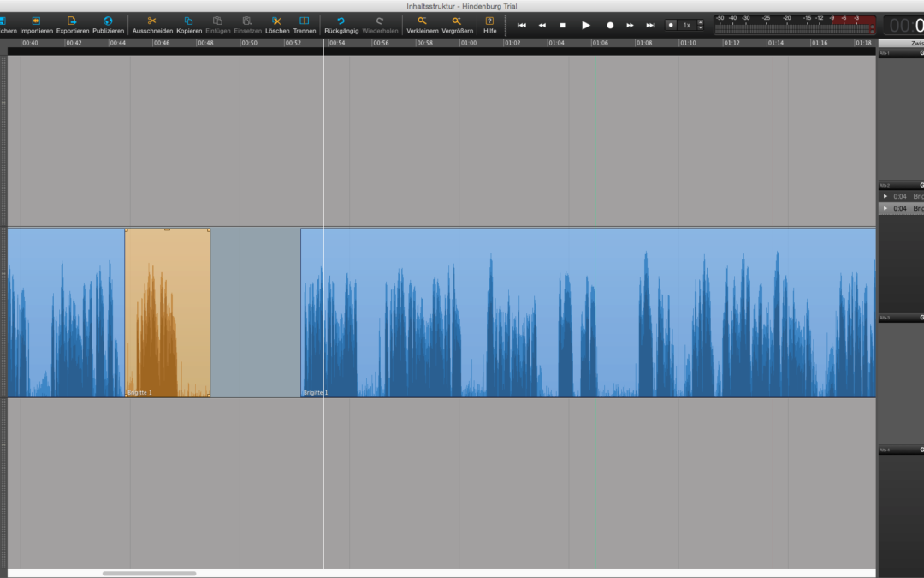Image resolution: width=924 pixels, height=578 pixels.
Task: Click the Einsetzen insert icon
Action: [247, 21]
